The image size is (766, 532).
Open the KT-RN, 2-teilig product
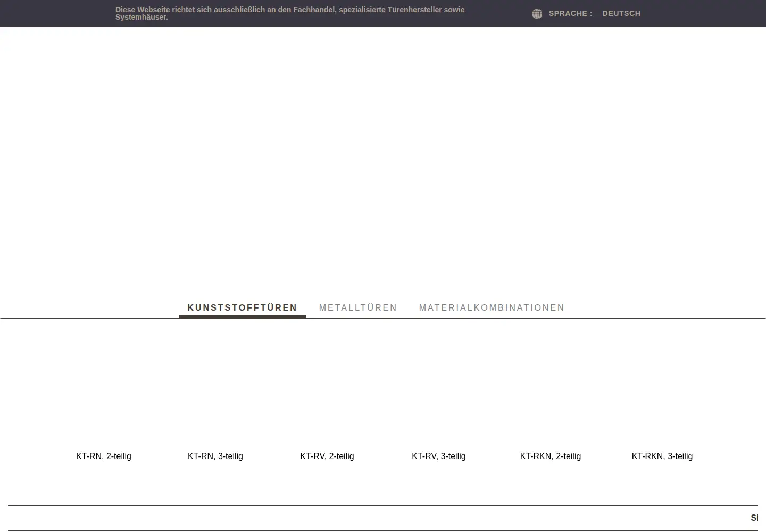click(x=104, y=456)
